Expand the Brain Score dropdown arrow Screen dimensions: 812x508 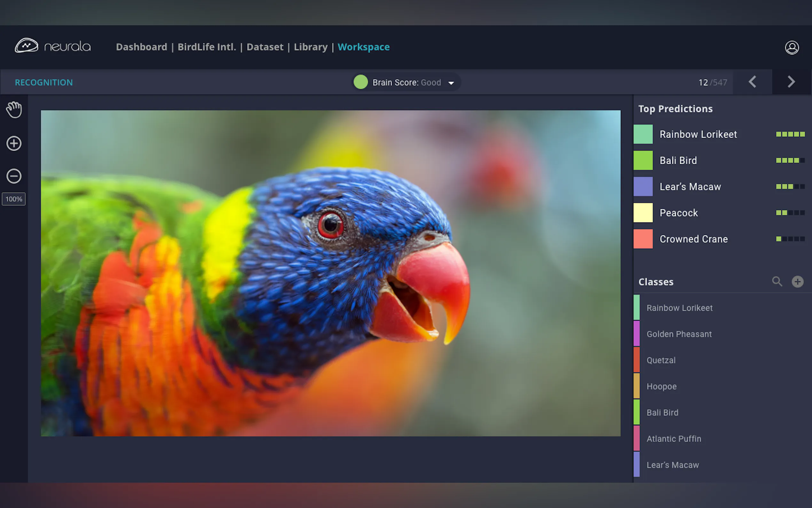click(451, 83)
